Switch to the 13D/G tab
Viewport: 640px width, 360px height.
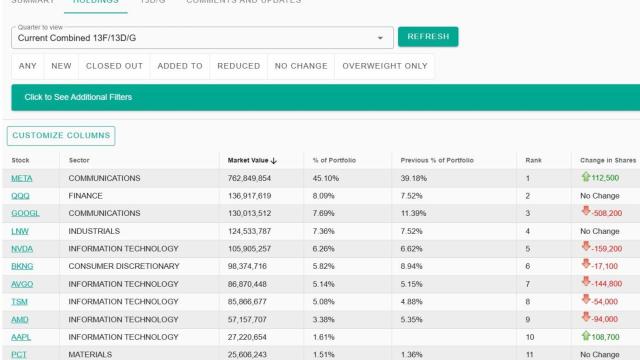click(x=153, y=2)
